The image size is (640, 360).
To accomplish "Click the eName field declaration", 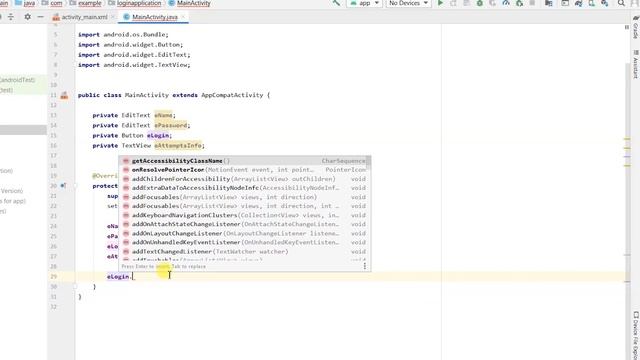I will (x=164, y=116).
